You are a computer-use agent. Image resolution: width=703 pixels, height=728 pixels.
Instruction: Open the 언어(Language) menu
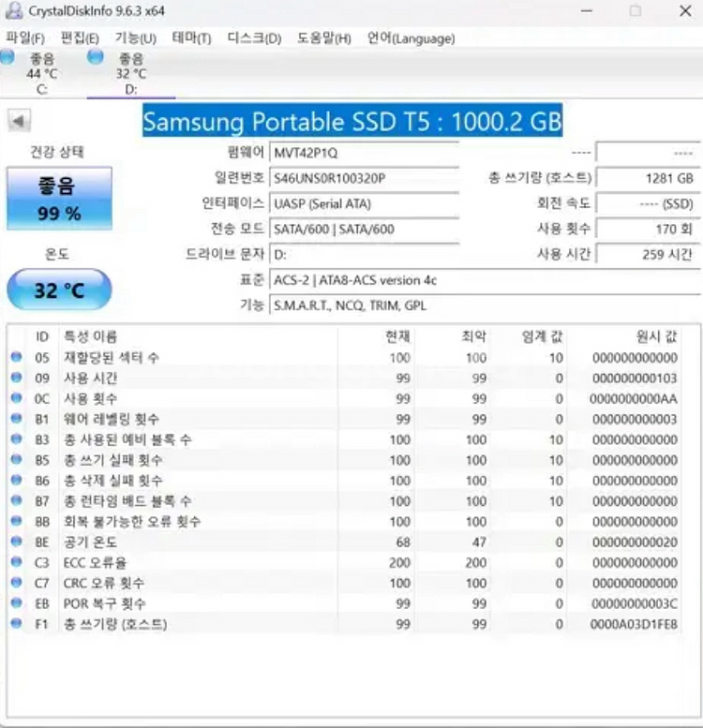411,38
